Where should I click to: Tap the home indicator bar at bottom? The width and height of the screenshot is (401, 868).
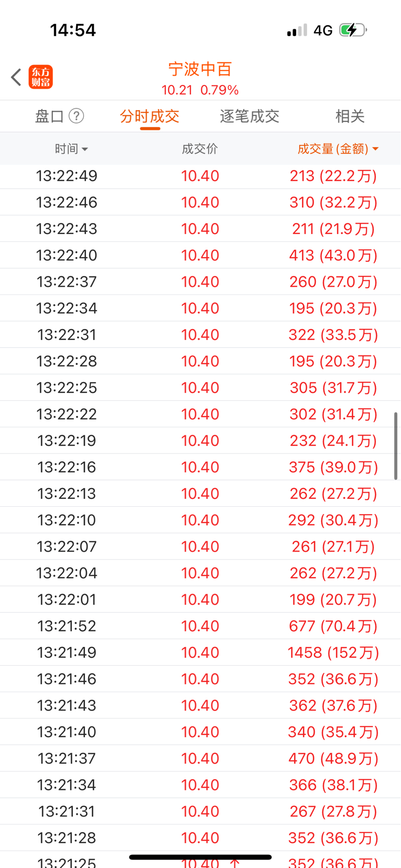[200, 857]
